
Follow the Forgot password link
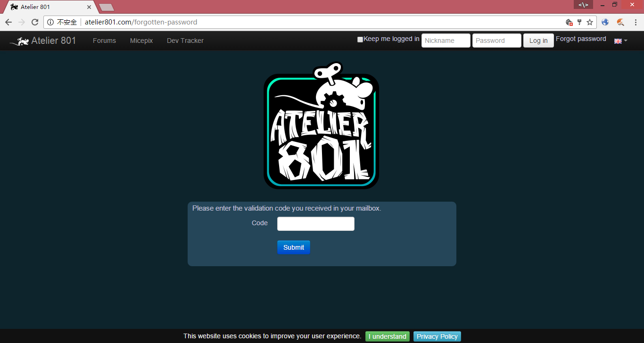581,39
